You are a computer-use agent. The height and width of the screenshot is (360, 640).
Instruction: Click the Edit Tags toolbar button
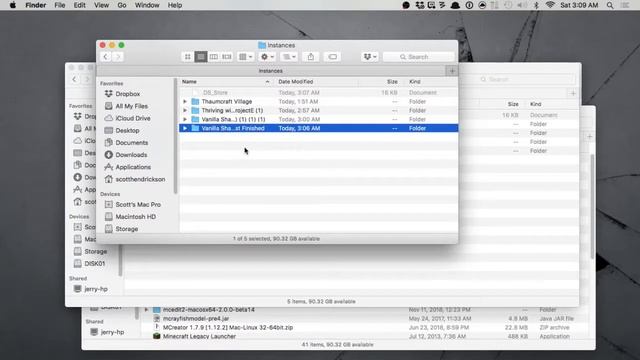pyautogui.click(x=333, y=57)
